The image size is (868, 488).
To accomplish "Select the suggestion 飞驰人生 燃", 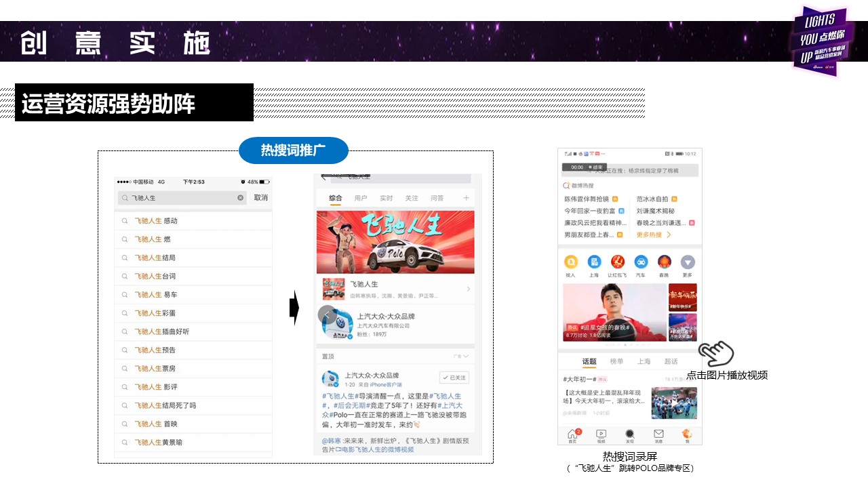I will (x=193, y=239).
